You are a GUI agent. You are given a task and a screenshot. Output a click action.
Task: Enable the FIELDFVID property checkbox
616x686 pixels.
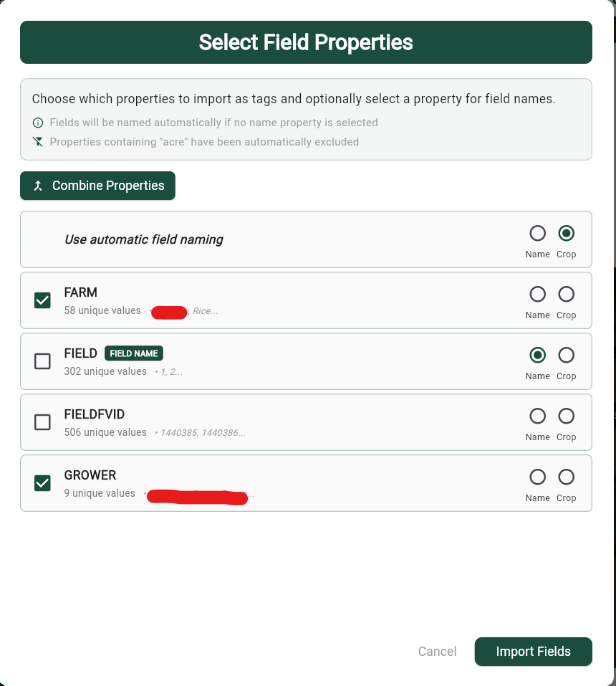pos(42,422)
